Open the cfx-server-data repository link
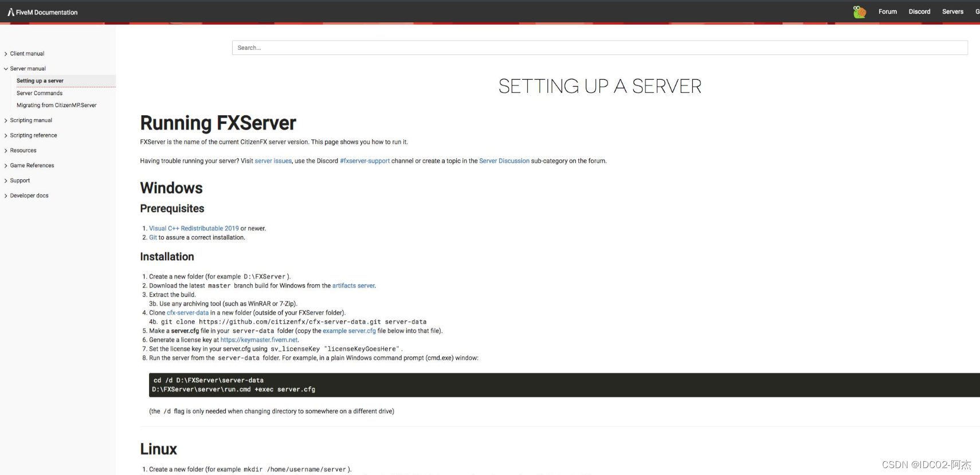This screenshot has height=475, width=980. [187, 313]
